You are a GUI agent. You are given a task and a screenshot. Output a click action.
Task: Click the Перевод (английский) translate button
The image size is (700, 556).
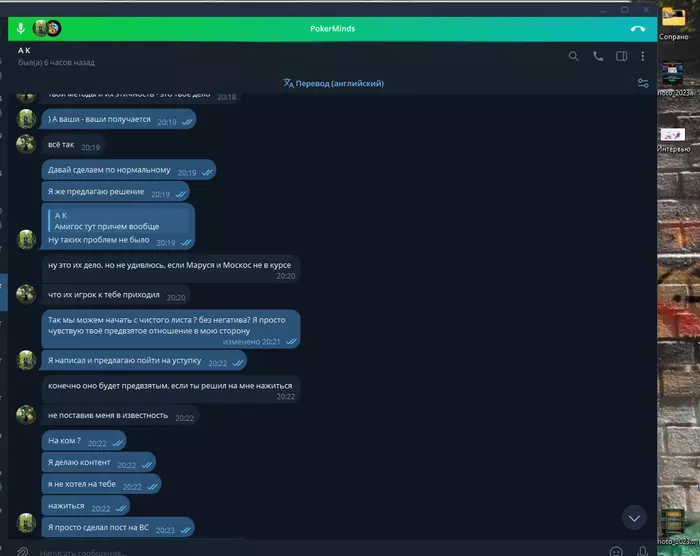(x=333, y=84)
